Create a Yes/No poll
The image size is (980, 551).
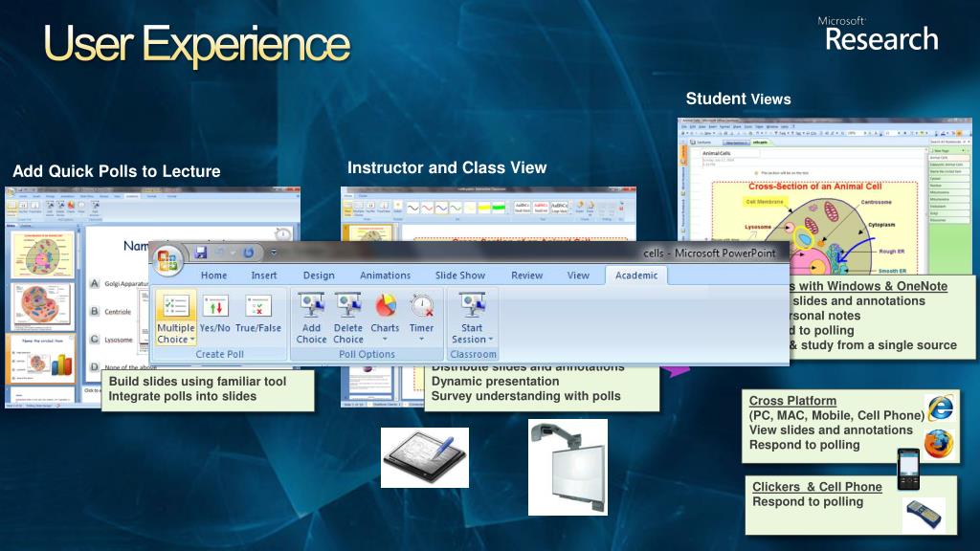215,315
